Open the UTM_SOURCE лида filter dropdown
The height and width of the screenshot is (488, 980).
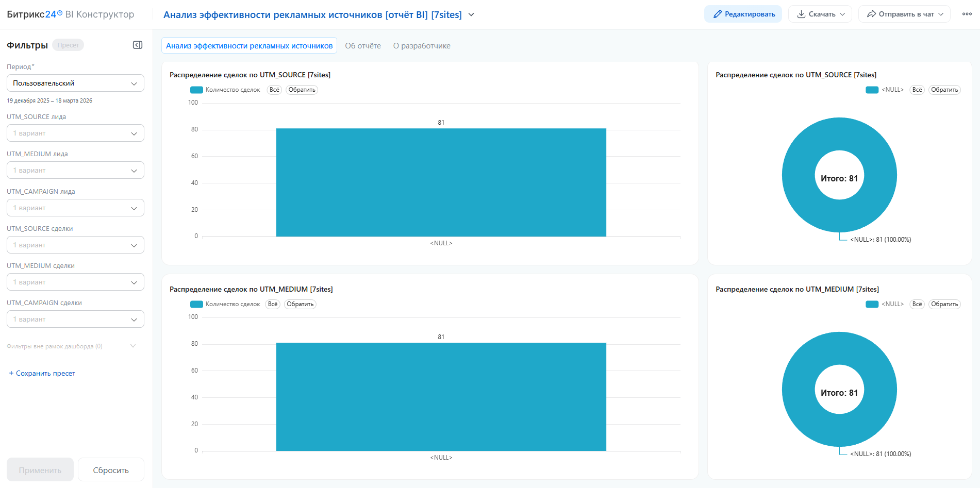click(x=75, y=133)
